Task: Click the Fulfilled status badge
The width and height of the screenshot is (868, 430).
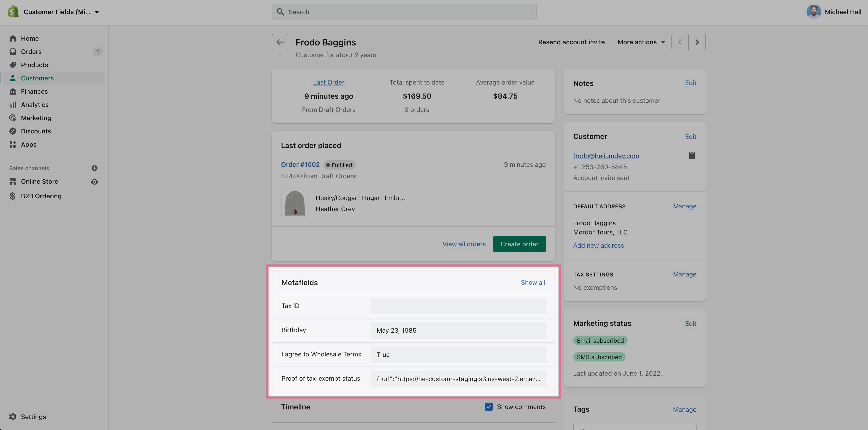Action: click(339, 165)
